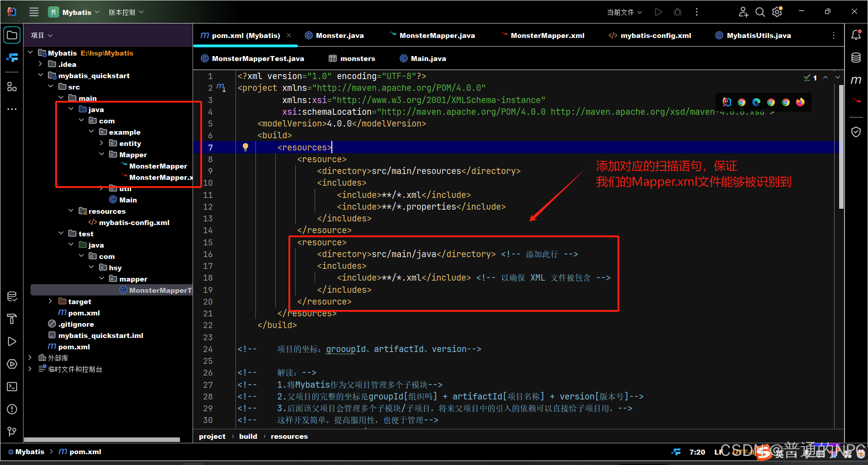Switch to mybatis-config.xml tab

[650, 35]
